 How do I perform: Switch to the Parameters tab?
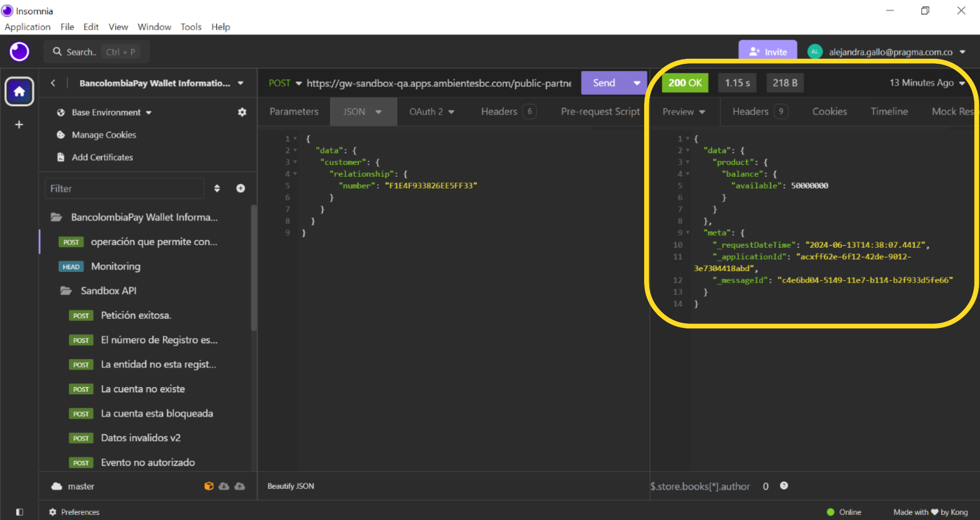(294, 111)
